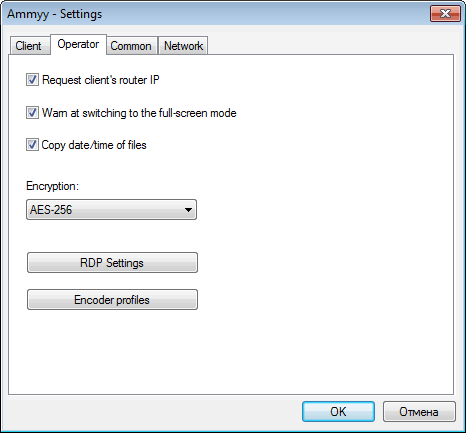Toggle the full-screen mode warning checkbox
The height and width of the screenshot is (433, 466).
click(x=32, y=113)
